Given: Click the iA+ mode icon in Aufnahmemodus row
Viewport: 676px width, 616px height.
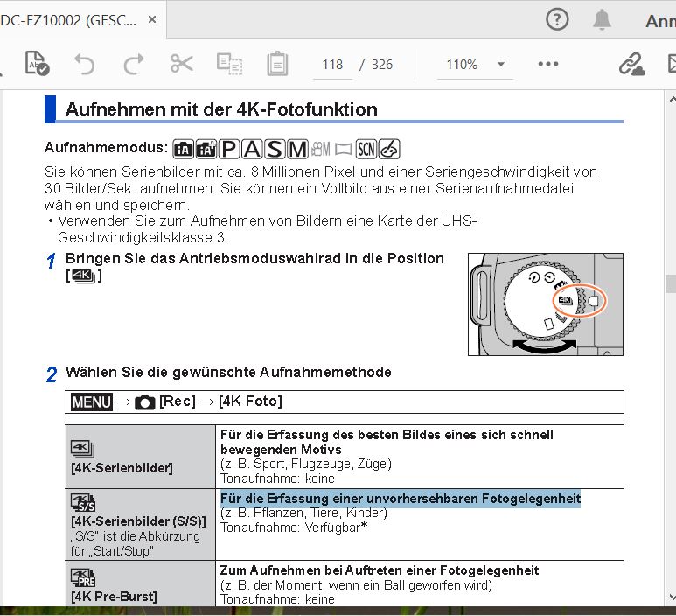Looking at the screenshot, I should tap(206, 150).
